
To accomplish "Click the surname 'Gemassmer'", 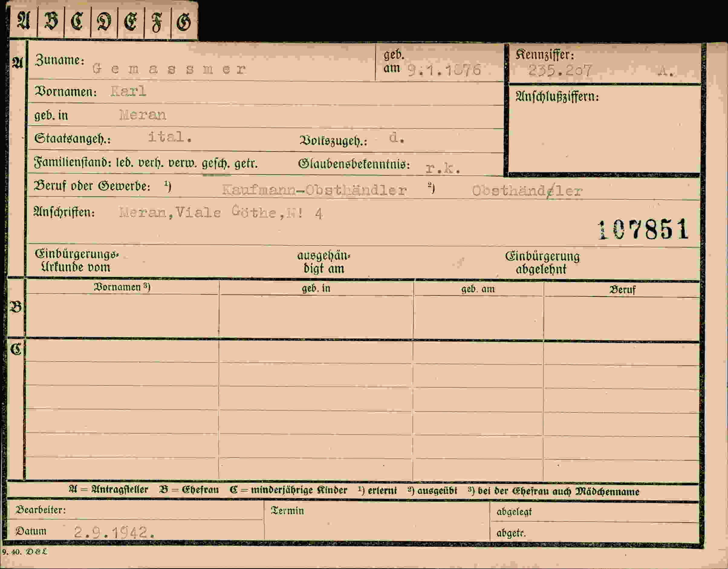I will pos(169,69).
